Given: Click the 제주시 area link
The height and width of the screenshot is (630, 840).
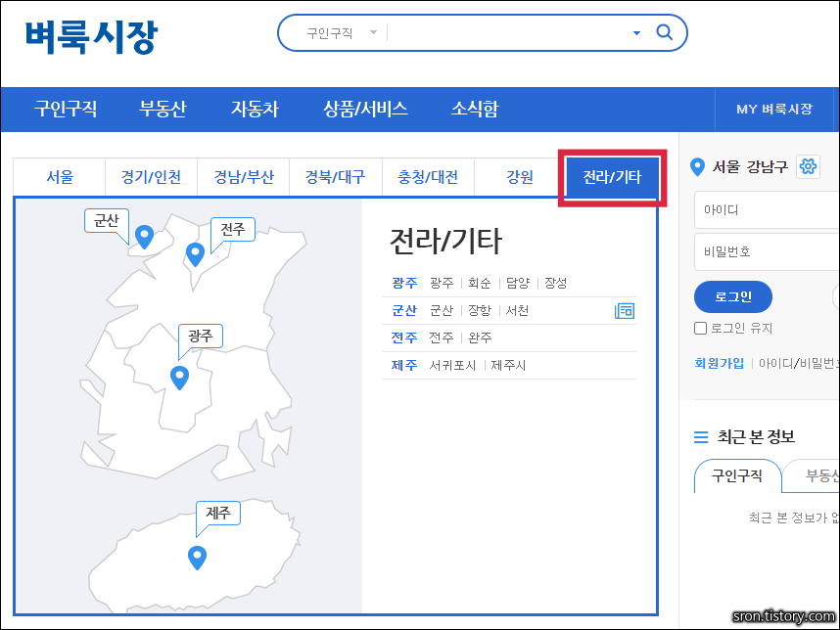Looking at the screenshot, I should tap(508, 365).
